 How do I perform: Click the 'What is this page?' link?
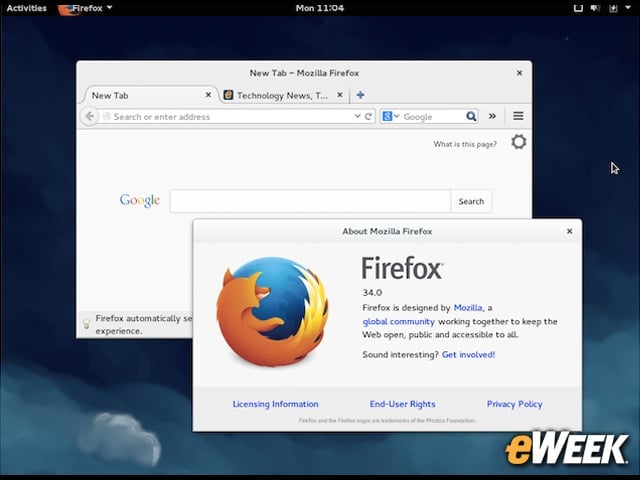coord(465,144)
